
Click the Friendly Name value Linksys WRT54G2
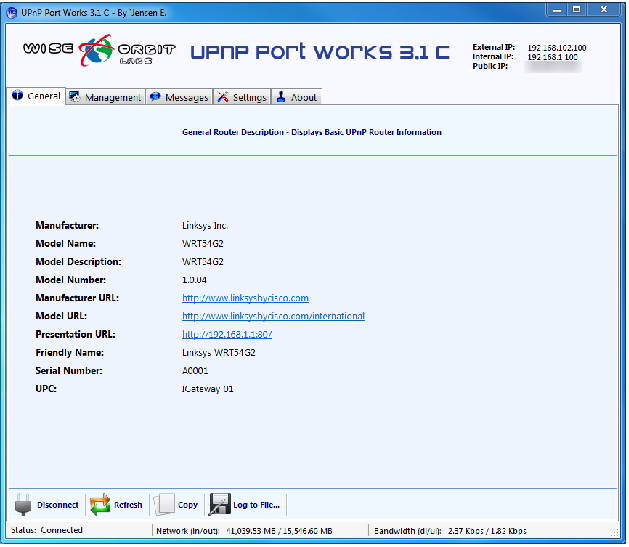219,353
